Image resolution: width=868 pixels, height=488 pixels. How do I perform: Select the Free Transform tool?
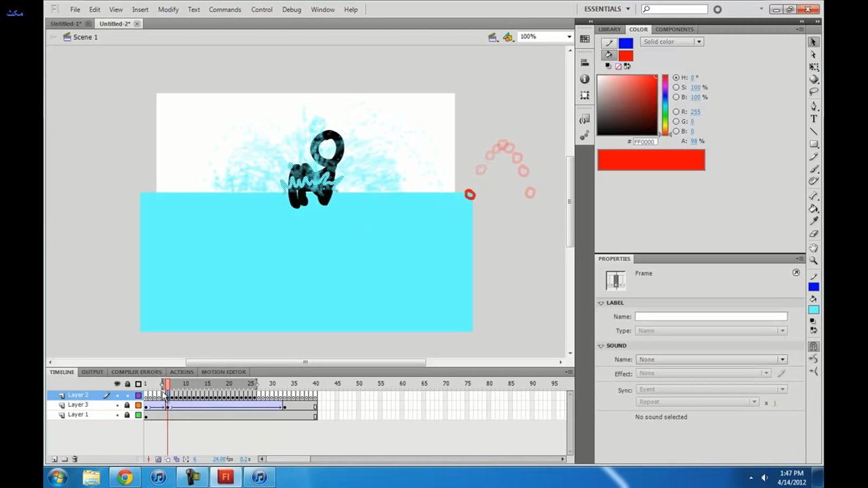[x=814, y=67]
